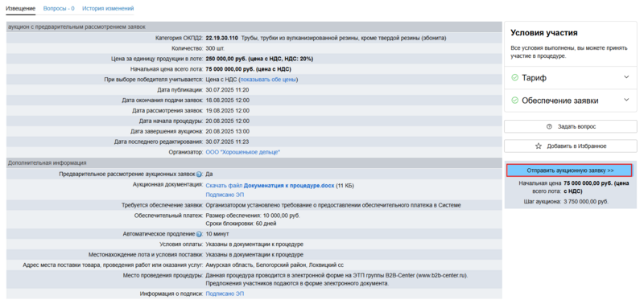
Task: Click Подписано ЭП in Информация о подписи
Action: 225,294
